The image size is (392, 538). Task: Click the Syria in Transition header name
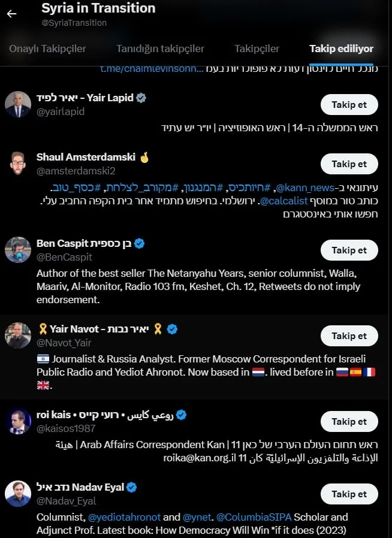98,8
